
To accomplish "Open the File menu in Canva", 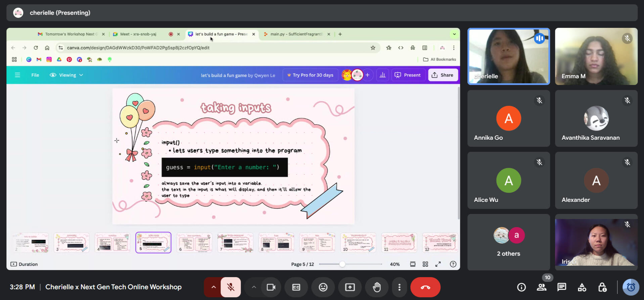I will coord(35,75).
